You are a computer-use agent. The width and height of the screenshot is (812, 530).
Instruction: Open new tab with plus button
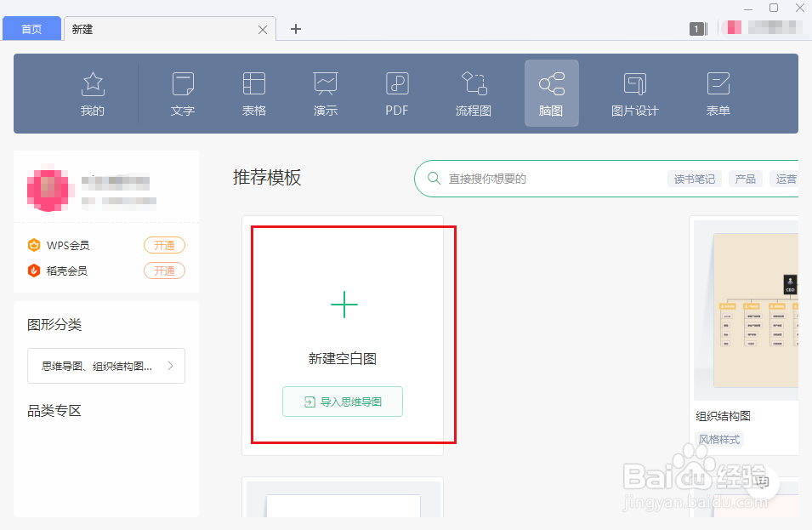[296, 29]
